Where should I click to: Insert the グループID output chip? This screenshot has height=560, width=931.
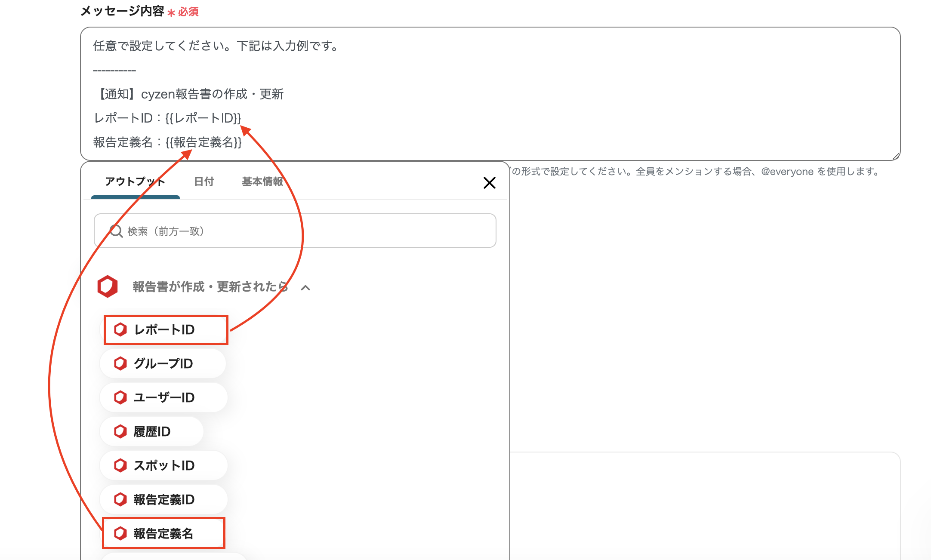tap(163, 363)
